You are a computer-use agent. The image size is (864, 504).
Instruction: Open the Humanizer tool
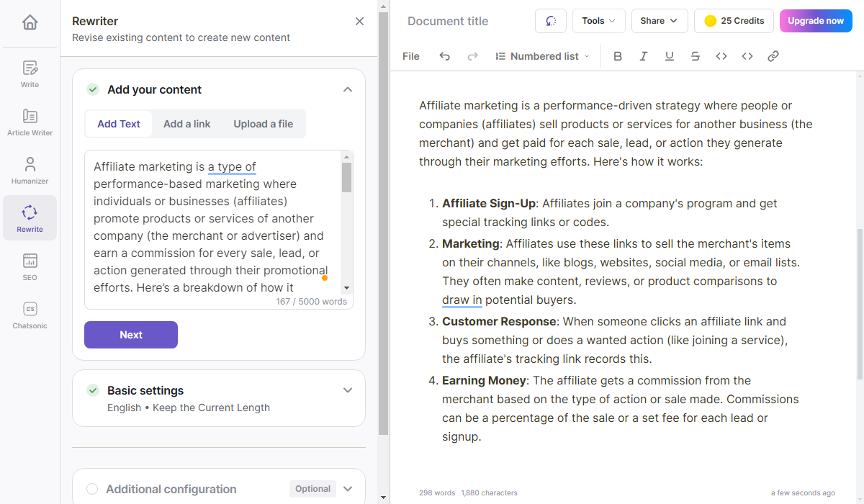coord(30,170)
